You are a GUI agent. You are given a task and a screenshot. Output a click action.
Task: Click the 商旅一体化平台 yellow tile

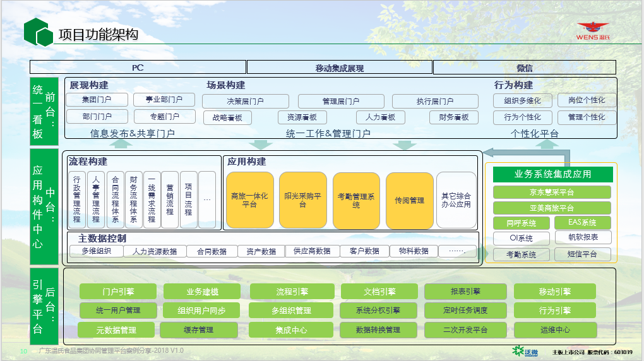click(x=249, y=200)
